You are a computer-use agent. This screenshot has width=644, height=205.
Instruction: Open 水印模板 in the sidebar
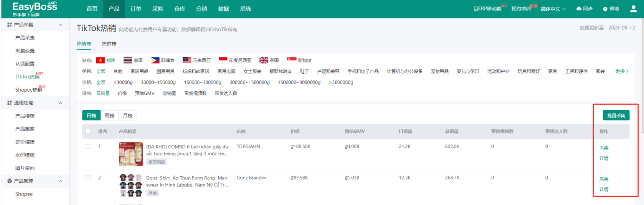coord(25,155)
